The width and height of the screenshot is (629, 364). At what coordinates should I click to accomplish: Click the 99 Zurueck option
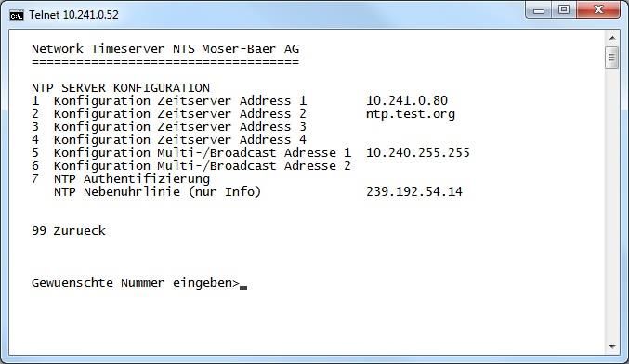click(x=69, y=230)
